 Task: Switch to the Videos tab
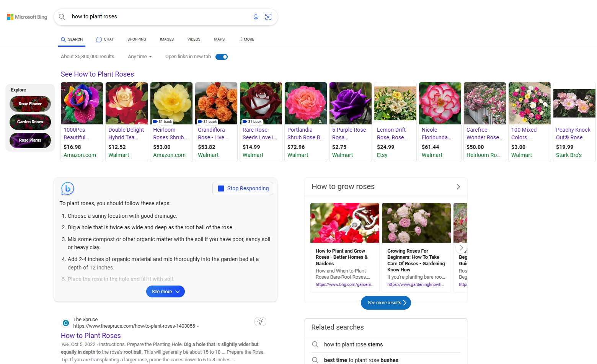coord(194,39)
